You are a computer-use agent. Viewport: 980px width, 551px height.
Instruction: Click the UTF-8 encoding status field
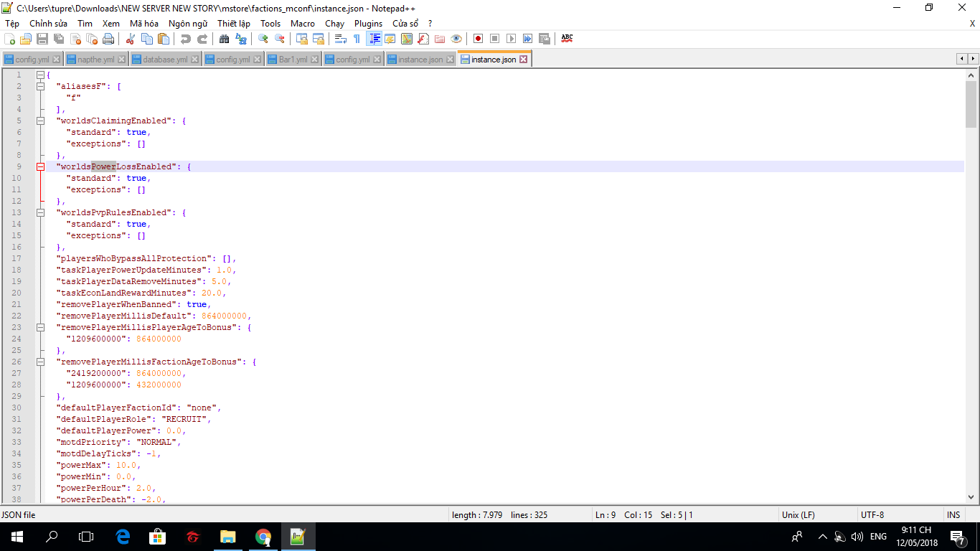tap(872, 514)
